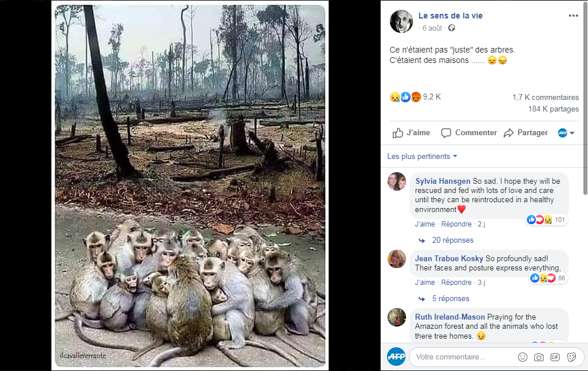This screenshot has width=588, height=371.
Task: Open the 9,2 K reactions list
Action: tap(415, 97)
